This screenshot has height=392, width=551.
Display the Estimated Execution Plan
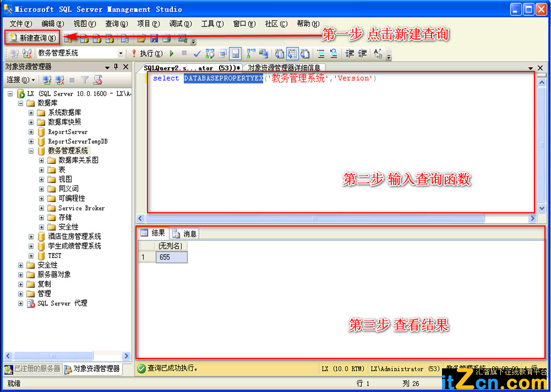pyautogui.click(x=210, y=53)
